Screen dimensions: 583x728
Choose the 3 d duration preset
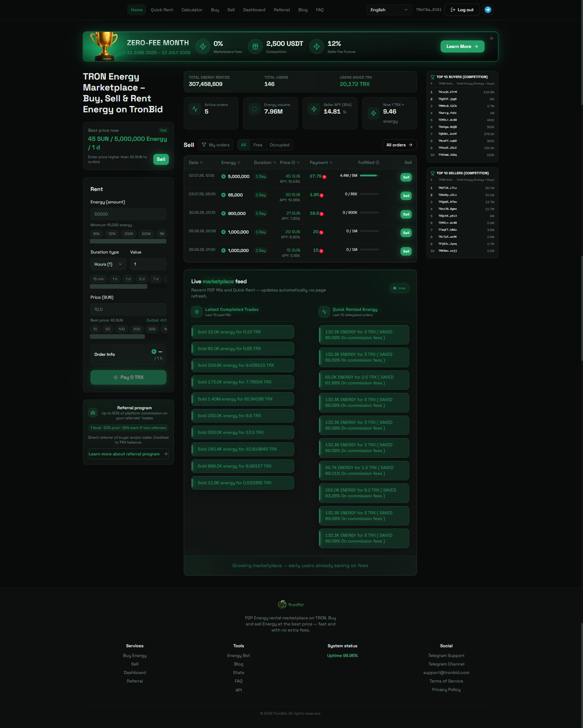coord(142,279)
